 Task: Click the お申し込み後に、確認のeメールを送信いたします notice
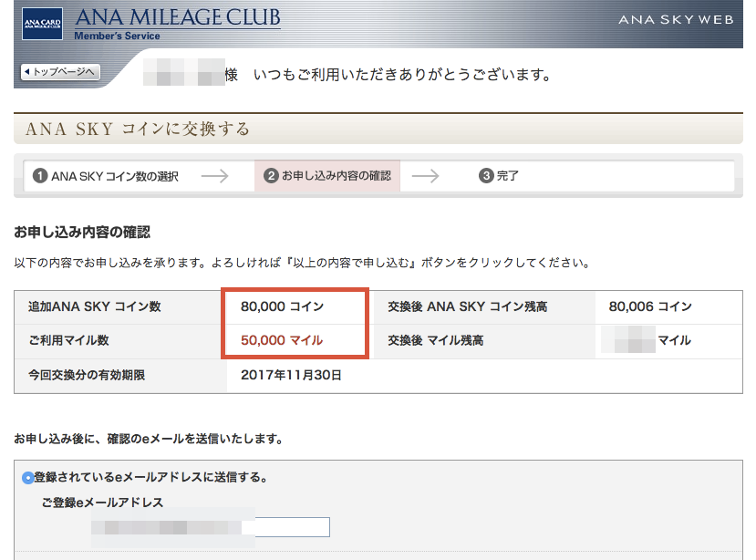tap(149, 439)
